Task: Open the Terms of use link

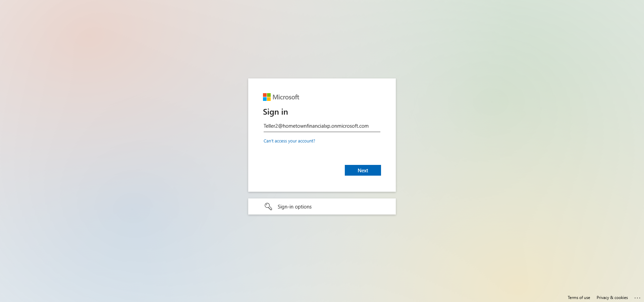Action: point(579,298)
